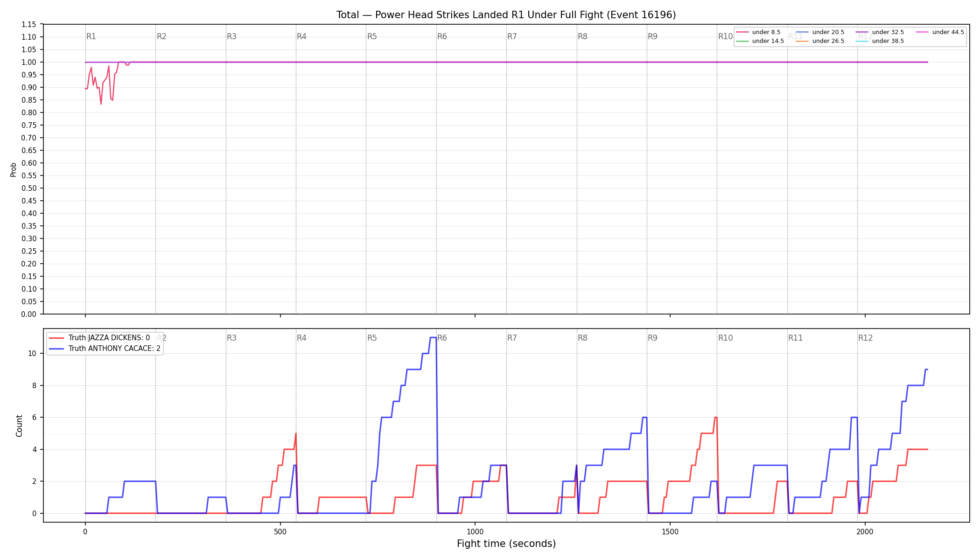Click the 8 tick on the Count axis
Screen dimensions: 980x560
click(x=34, y=386)
